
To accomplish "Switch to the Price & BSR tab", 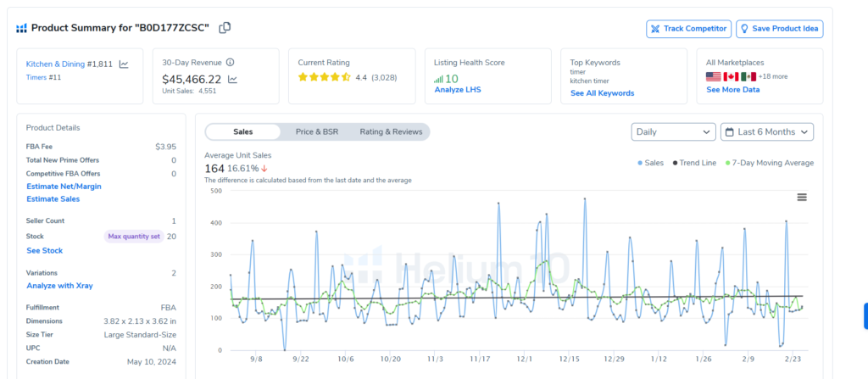I will 318,131.
